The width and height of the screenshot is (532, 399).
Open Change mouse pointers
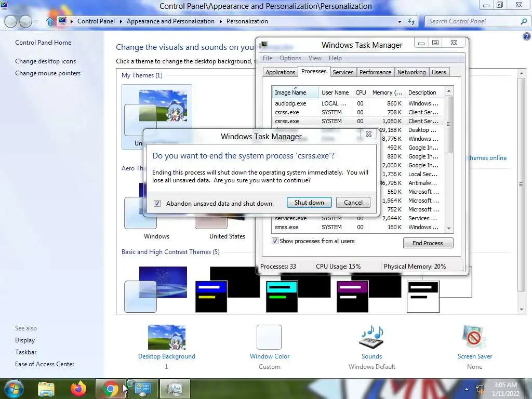coord(48,73)
